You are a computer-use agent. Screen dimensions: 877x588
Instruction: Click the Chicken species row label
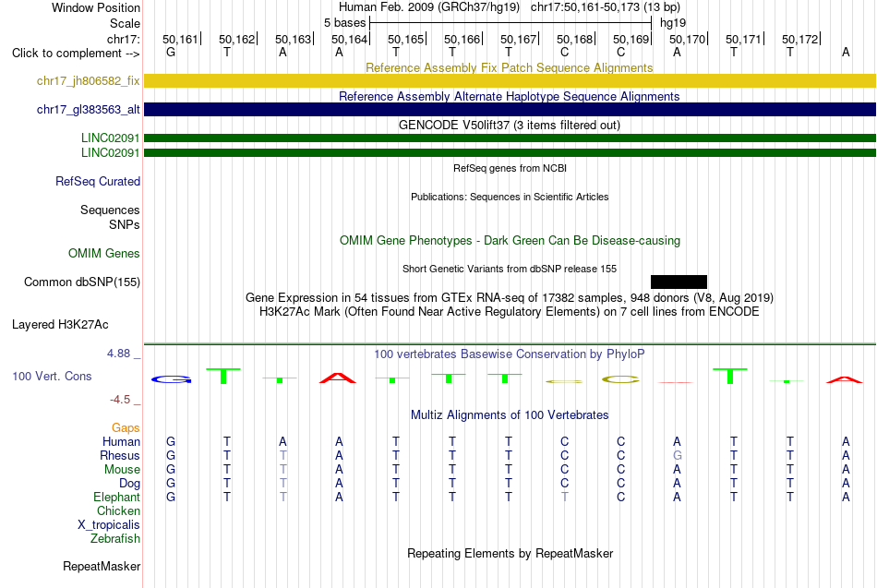[x=118, y=510]
